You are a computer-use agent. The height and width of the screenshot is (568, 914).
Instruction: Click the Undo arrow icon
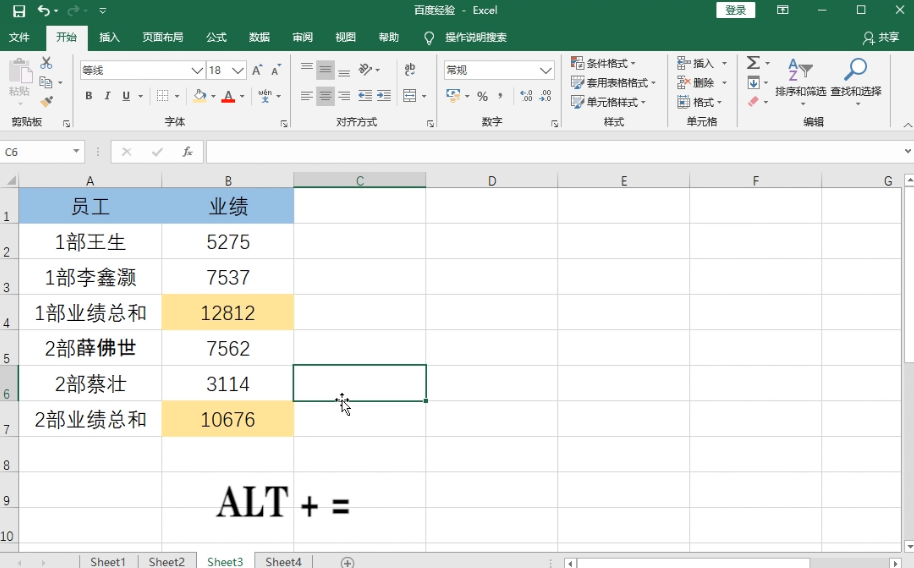pos(44,10)
